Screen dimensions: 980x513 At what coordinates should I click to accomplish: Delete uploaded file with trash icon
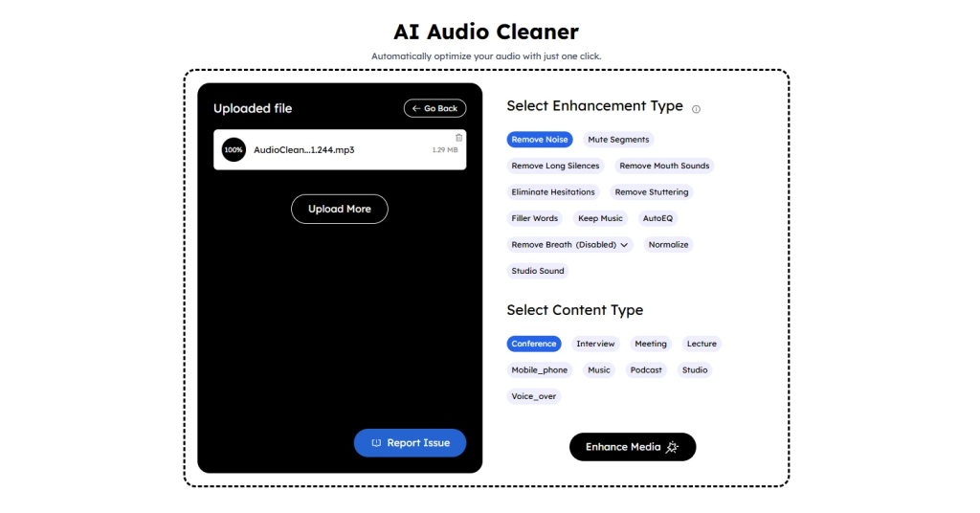pyautogui.click(x=458, y=138)
